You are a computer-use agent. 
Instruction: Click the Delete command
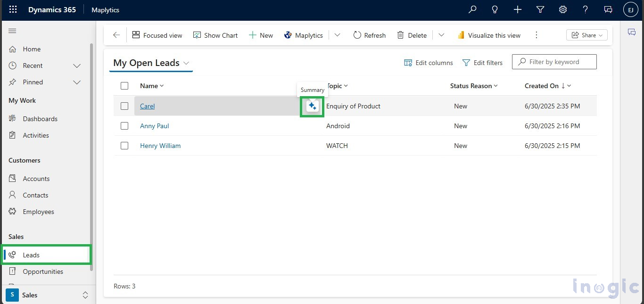pos(412,35)
